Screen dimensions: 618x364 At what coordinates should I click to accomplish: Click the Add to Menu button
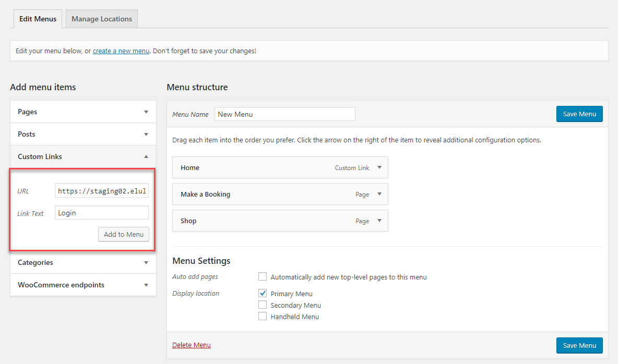pyautogui.click(x=124, y=234)
